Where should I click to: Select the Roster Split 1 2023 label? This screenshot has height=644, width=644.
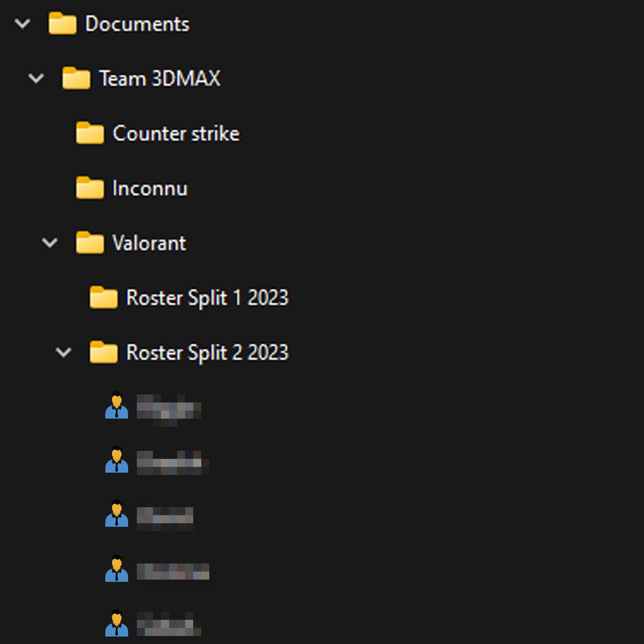pyautogui.click(x=207, y=298)
